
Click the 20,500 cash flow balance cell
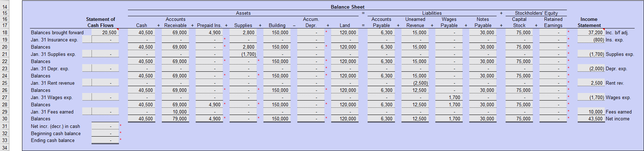(105, 32)
